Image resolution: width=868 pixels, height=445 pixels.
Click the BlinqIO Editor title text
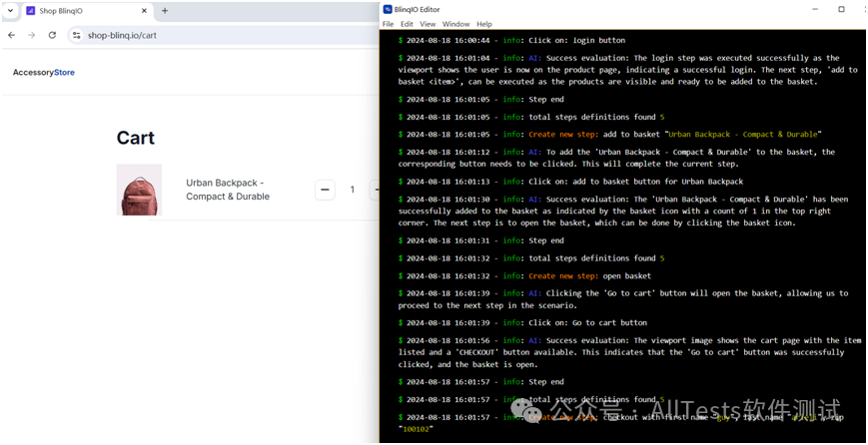(x=418, y=9)
